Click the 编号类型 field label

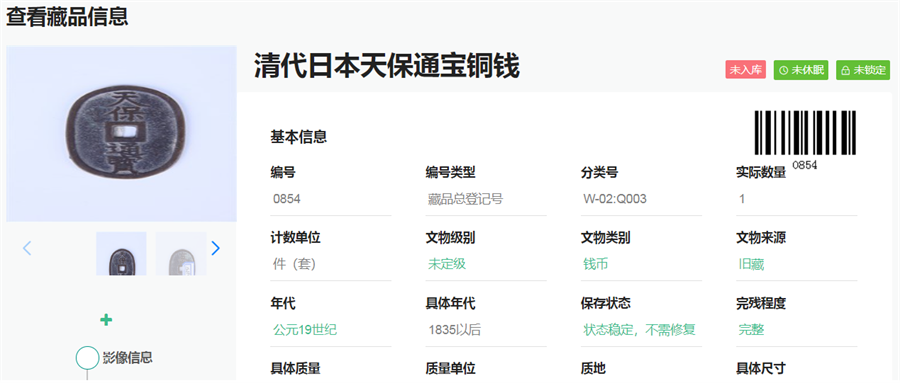click(451, 172)
